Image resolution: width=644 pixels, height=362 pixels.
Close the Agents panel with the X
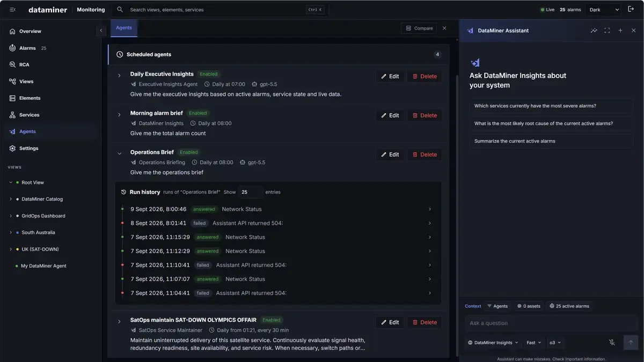tap(444, 28)
